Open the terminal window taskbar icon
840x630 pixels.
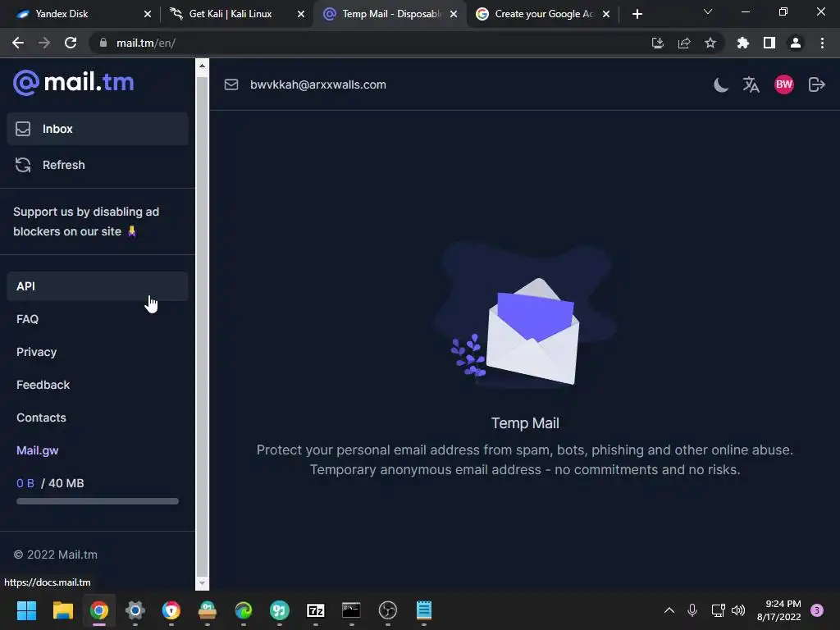pyautogui.click(x=351, y=610)
